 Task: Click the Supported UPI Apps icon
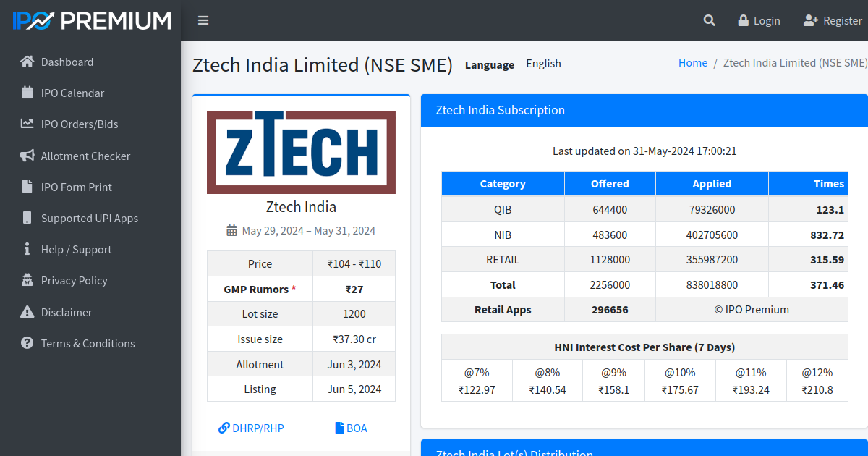point(25,218)
